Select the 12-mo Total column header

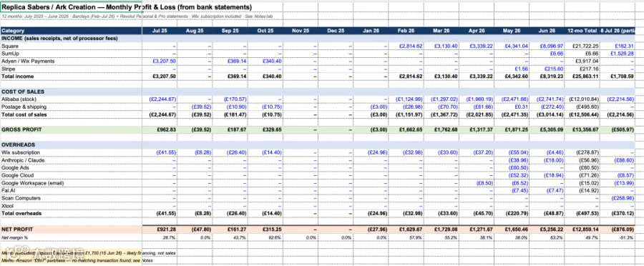click(582, 31)
